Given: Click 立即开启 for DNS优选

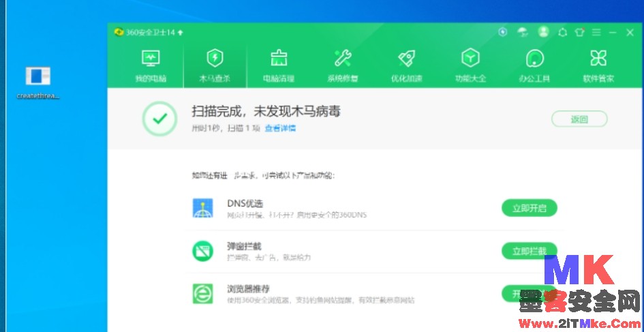Looking at the screenshot, I should coord(530,208).
